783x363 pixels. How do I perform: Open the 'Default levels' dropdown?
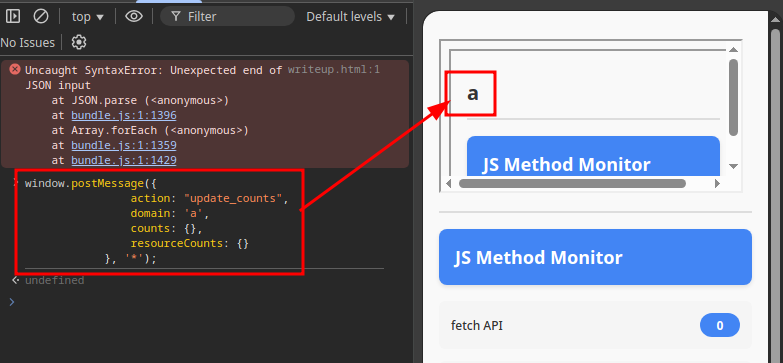350,16
